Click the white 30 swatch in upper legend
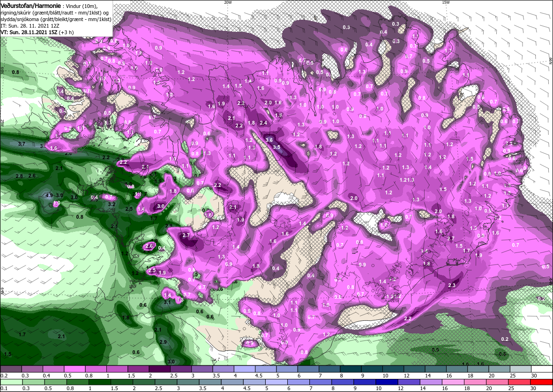This screenshot has width=553, height=392. coord(542,369)
